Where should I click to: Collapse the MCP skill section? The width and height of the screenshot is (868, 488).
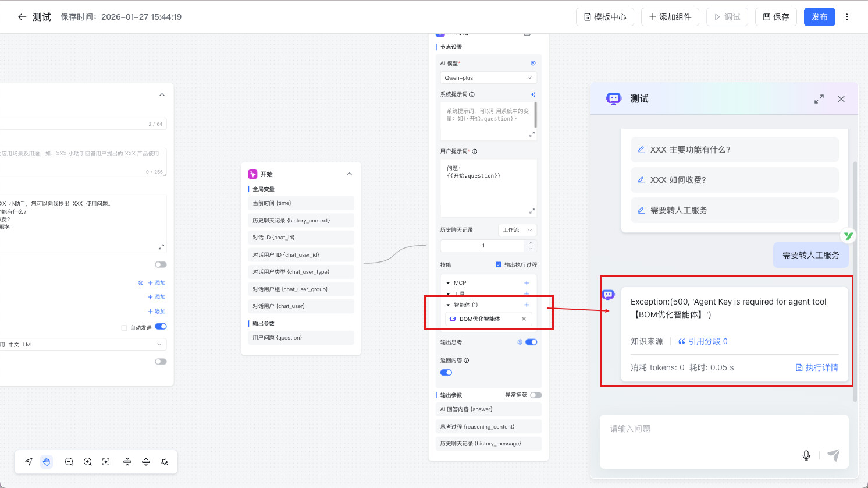point(448,283)
